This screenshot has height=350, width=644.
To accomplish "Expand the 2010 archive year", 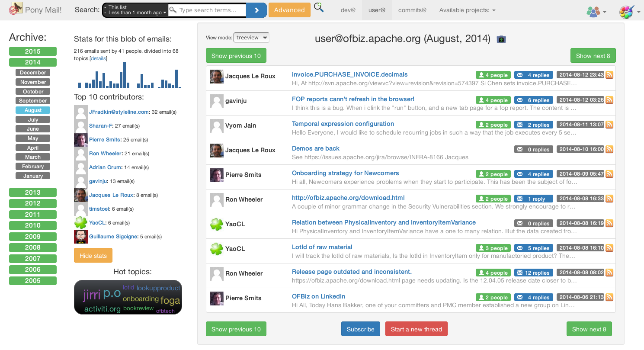I will point(33,225).
